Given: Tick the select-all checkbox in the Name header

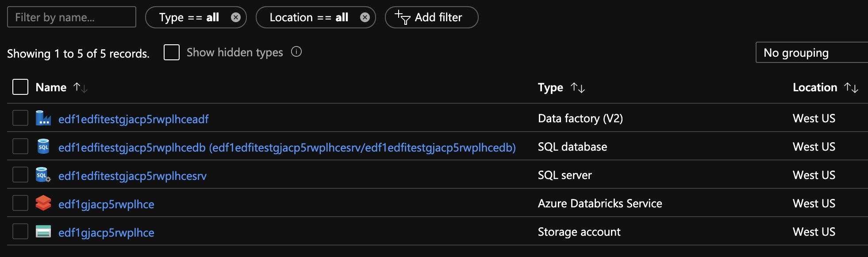Looking at the screenshot, I should 20,87.
